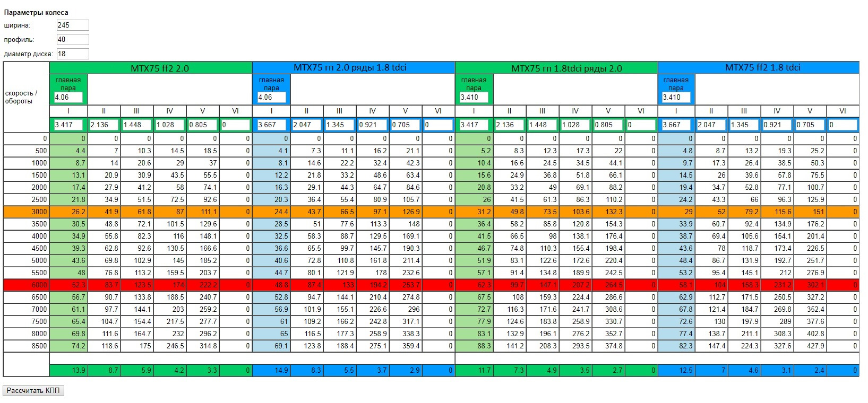Click the Рассчитать КПП button
Screen dimensions: 868x403
point(33,391)
